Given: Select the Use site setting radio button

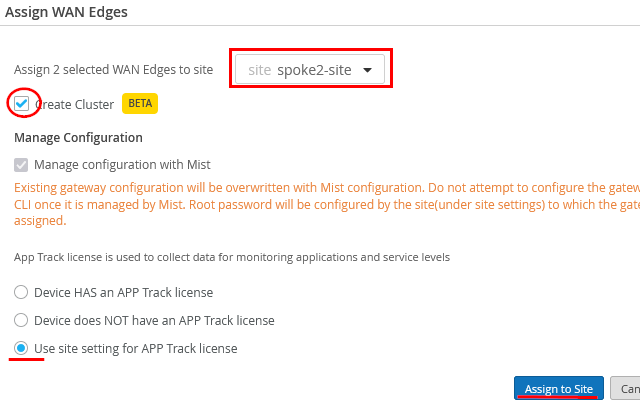Looking at the screenshot, I should 22,348.
